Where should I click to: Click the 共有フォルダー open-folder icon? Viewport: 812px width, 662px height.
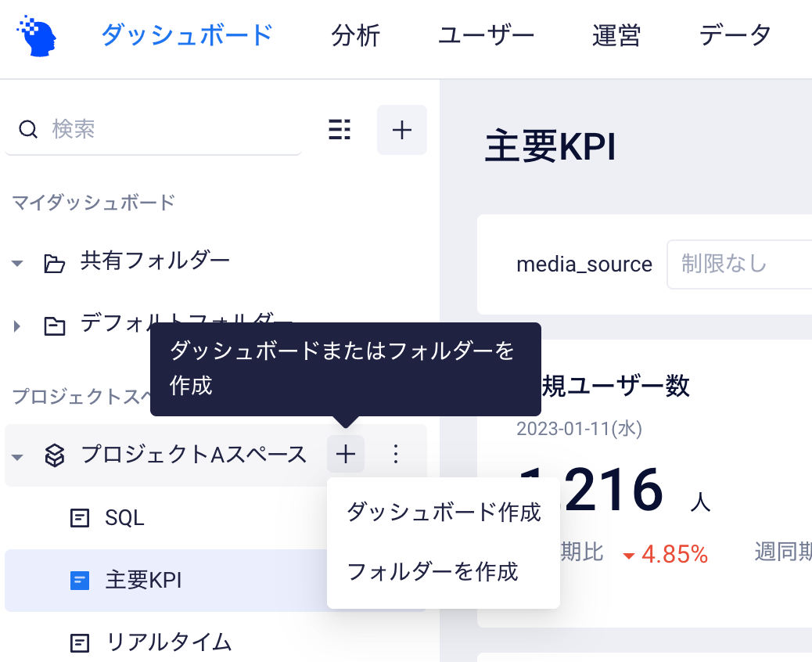[x=55, y=263]
